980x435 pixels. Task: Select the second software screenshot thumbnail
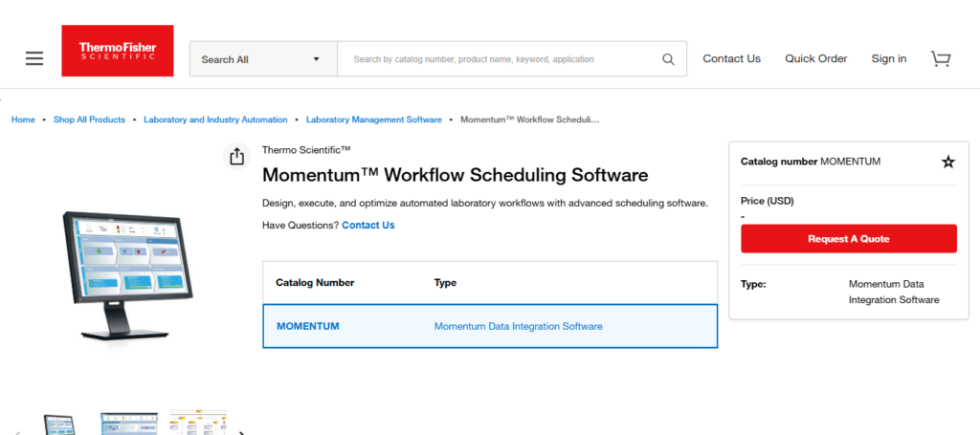[x=129, y=424]
